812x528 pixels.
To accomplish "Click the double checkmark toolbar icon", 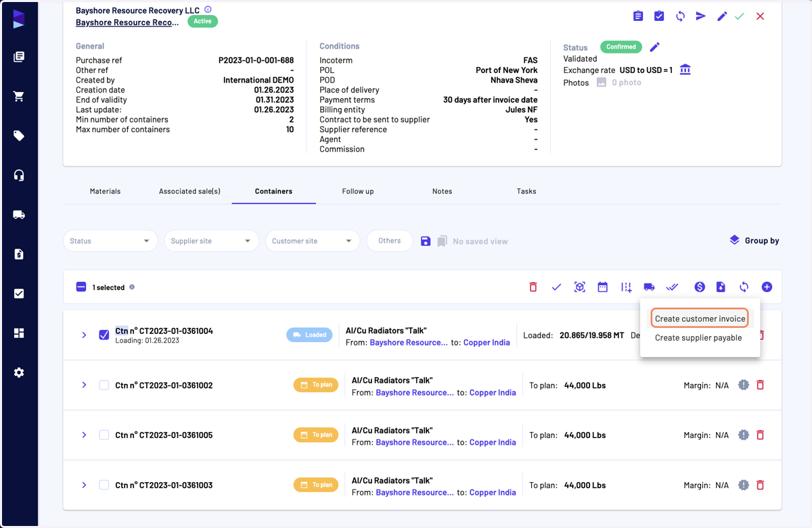I will point(672,287).
